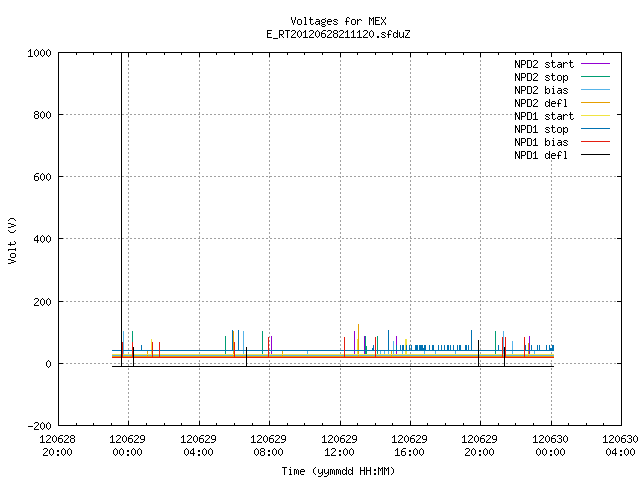Click the y-axis tick value 0
Image resolution: width=640 pixels, height=480 pixels.
[49, 364]
